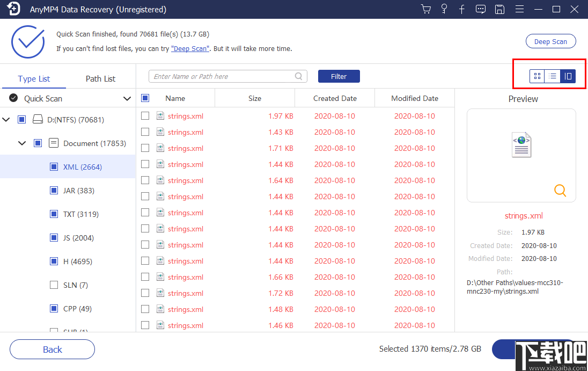588x371 pixels.
Task: Toggle the TXT (3119) checkbox
Action: pos(54,214)
